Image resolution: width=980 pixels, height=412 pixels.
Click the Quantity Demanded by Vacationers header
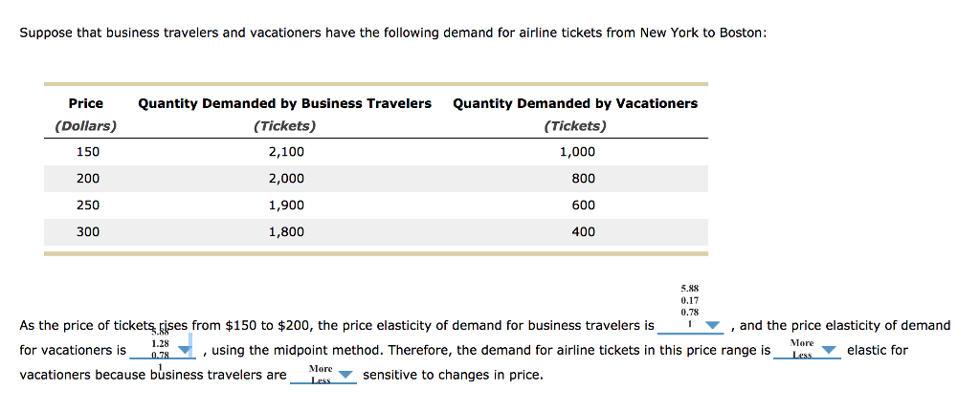[x=575, y=103]
